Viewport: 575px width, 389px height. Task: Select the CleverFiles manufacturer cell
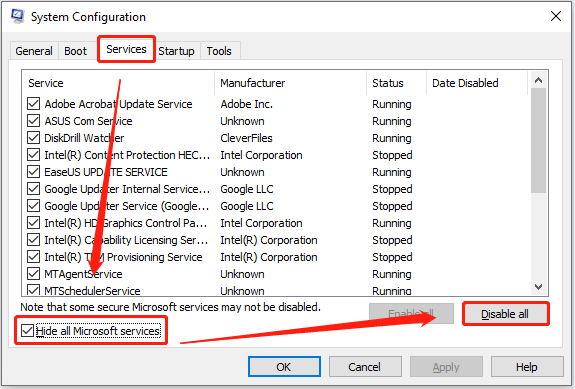coord(246,138)
